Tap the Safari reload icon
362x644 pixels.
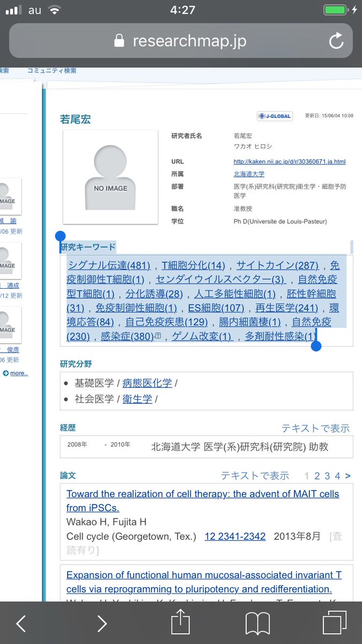point(336,41)
